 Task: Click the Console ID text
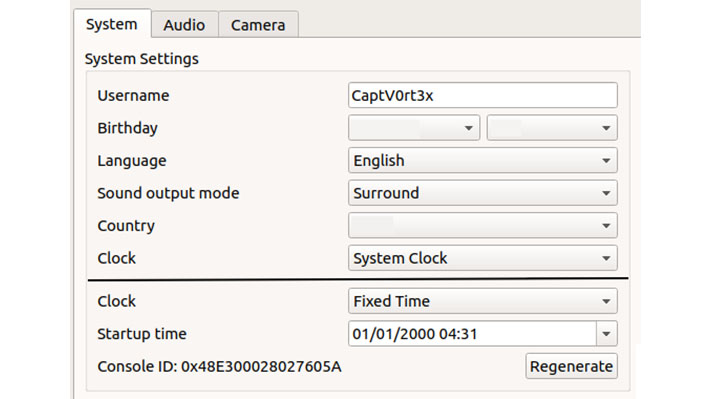point(219,366)
